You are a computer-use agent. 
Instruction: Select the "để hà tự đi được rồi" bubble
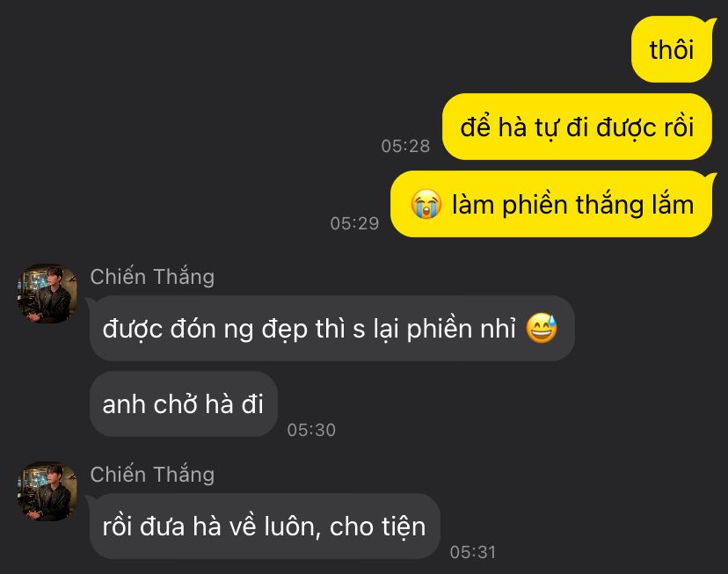577,127
